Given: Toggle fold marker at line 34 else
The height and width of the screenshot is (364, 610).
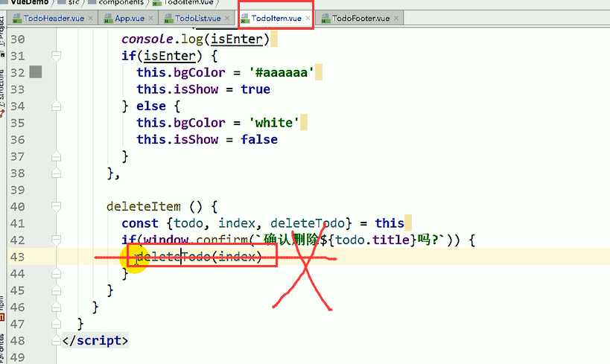Looking at the screenshot, I should pyautogui.click(x=56, y=106).
